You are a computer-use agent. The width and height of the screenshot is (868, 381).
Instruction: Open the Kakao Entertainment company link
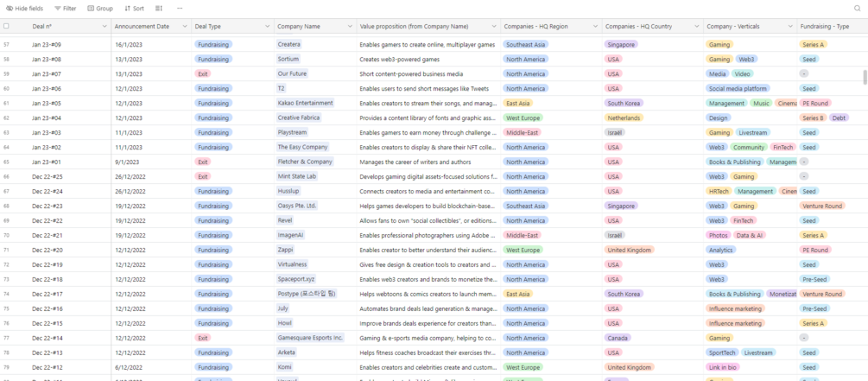tap(306, 103)
